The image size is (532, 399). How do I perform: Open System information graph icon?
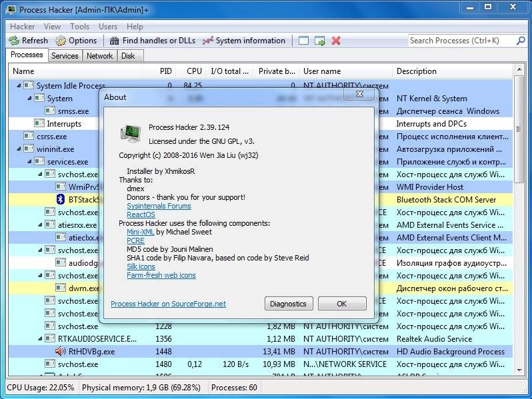coord(207,41)
